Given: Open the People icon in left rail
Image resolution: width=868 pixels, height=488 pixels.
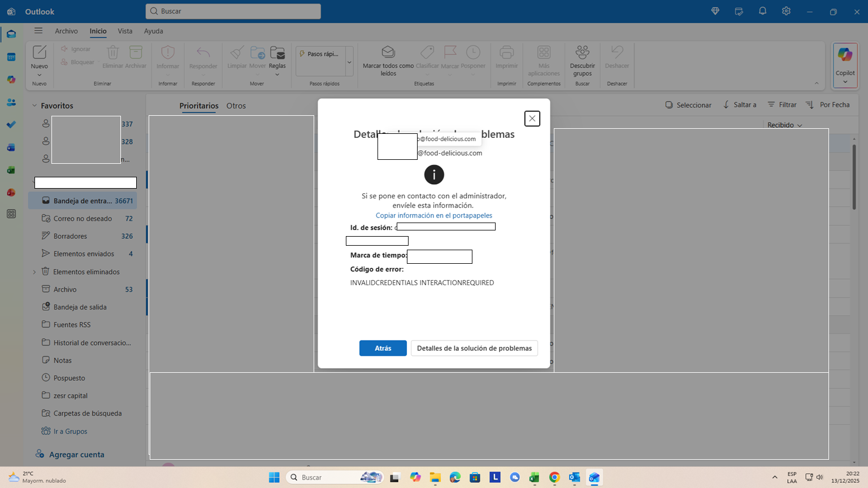Looking at the screenshot, I should coord(11,102).
